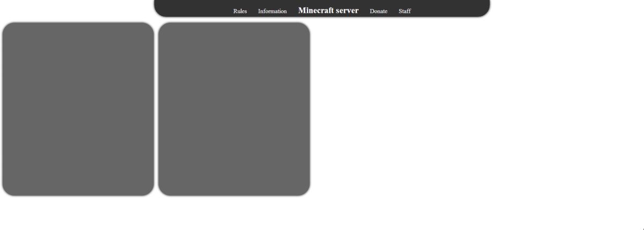The image size is (644, 230).
Task: View the Staff page
Action: tap(405, 11)
